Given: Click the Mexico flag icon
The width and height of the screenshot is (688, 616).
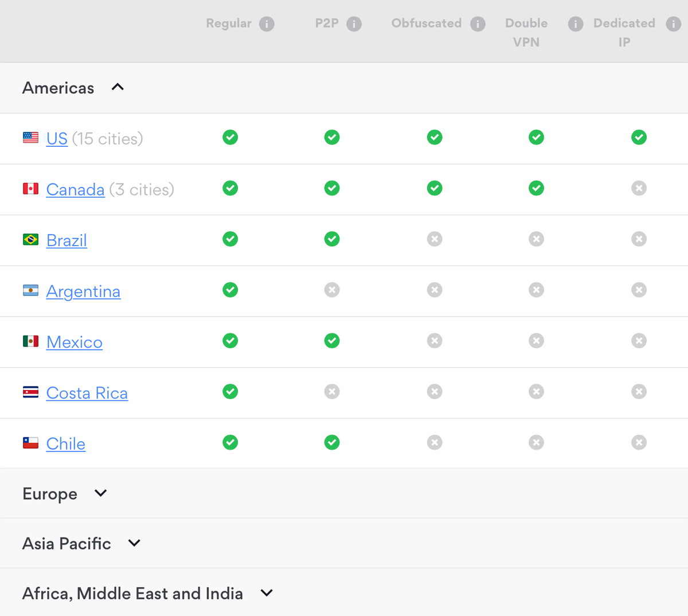Looking at the screenshot, I should point(30,341).
